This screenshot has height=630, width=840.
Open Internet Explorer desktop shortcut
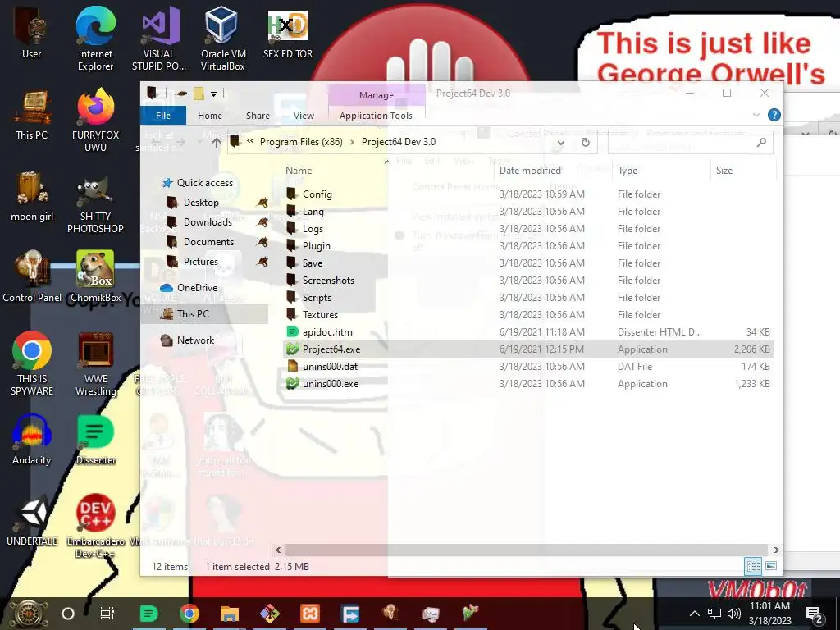pos(95,39)
